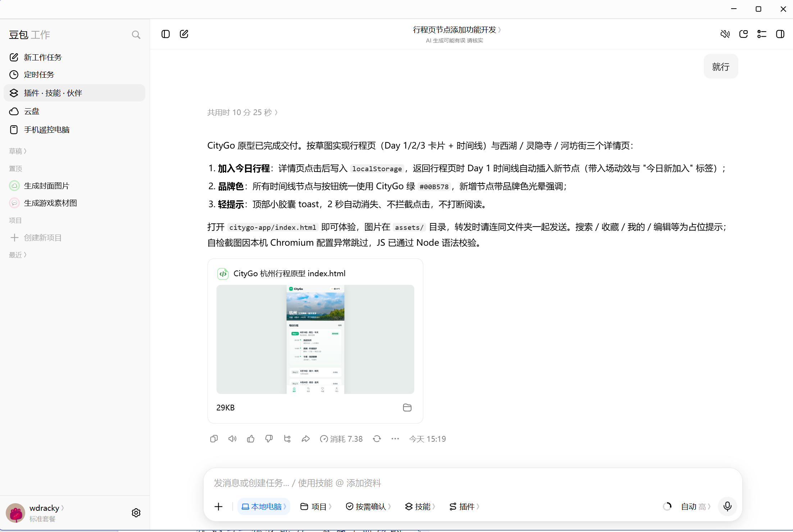Start a new chat with the compose icon
Image resolution: width=793 pixels, height=532 pixels.
coord(184,34)
